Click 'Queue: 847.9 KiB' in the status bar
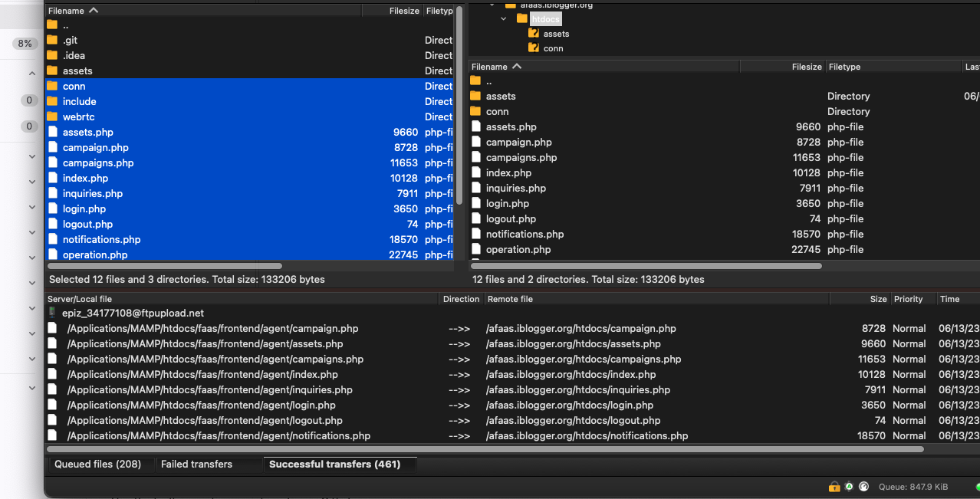 click(x=913, y=486)
